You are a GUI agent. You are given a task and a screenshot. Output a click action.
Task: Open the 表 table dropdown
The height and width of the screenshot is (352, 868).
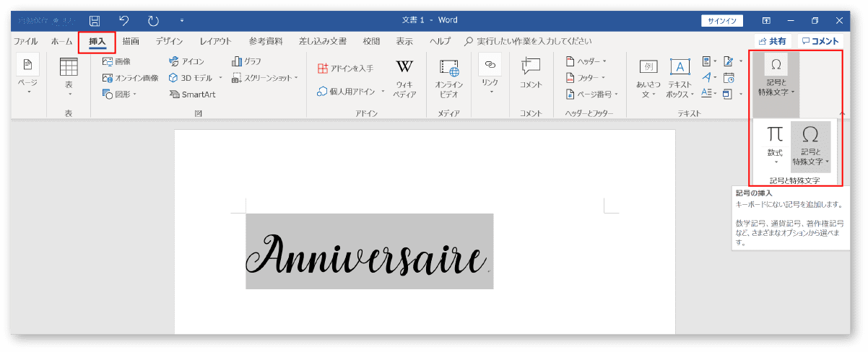pyautogui.click(x=69, y=76)
